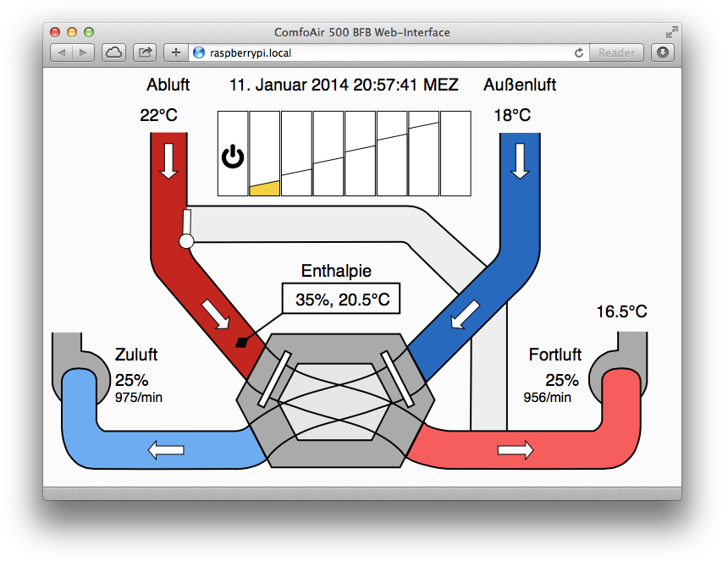Screen dimensions: 728x567
Task: Click the left filter bar on the heat exchanger
Action: [x=274, y=379]
